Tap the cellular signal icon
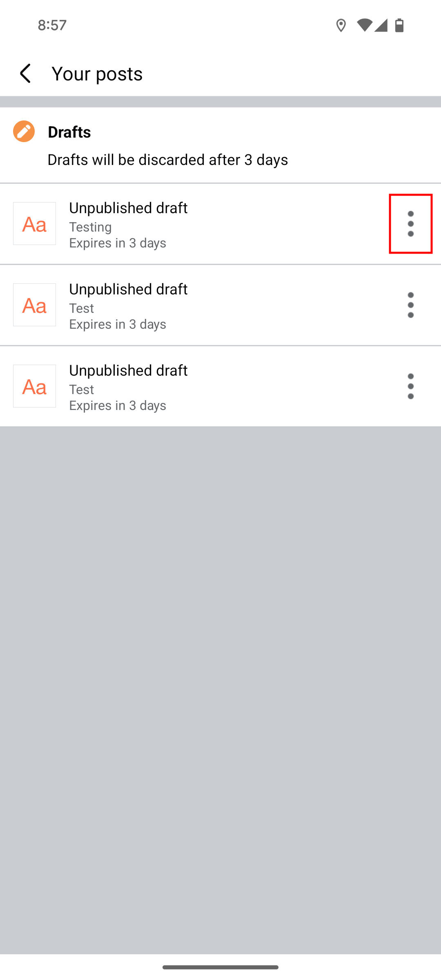The width and height of the screenshot is (441, 980). 381,25
